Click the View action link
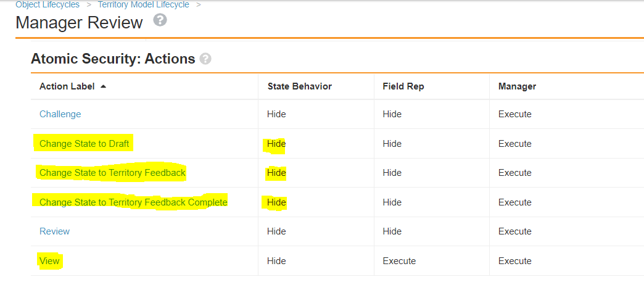 (49, 261)
